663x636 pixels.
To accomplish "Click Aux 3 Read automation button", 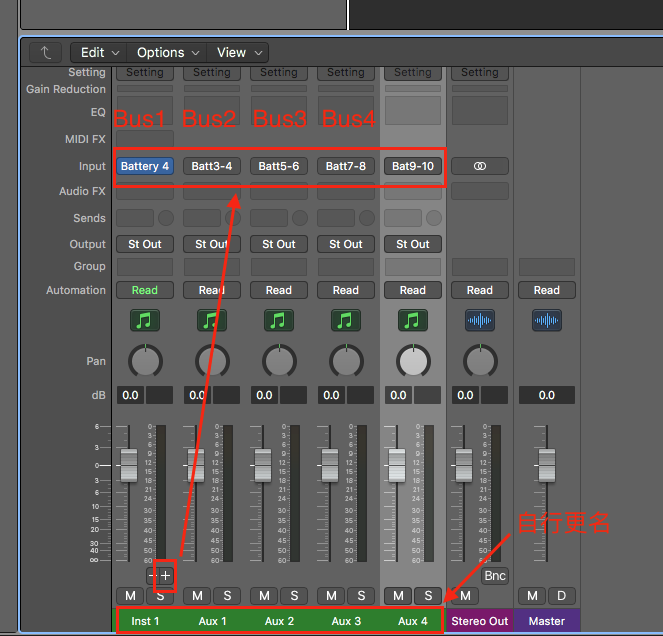I will click(x=346, y=290).
